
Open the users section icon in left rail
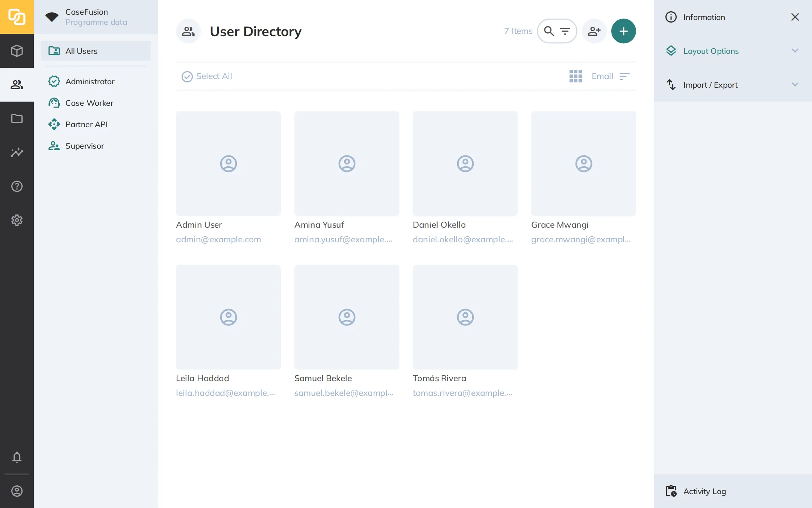click(17, 85)
